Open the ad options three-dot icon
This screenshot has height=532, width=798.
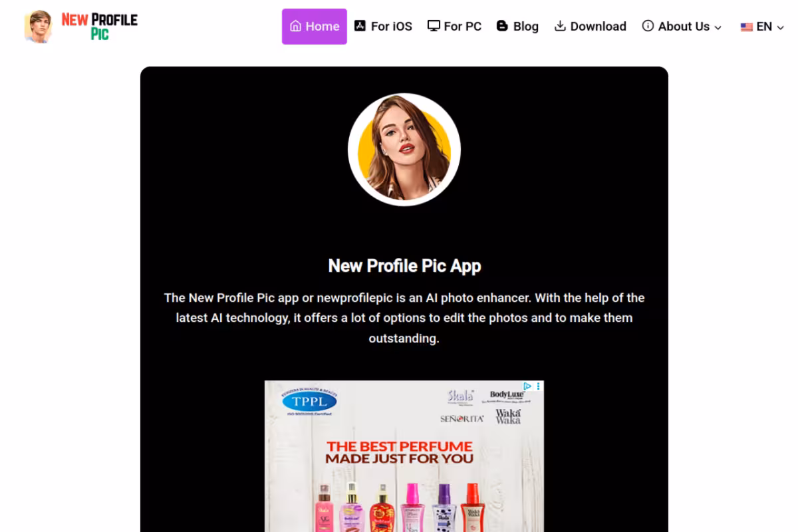pos(539,386)
